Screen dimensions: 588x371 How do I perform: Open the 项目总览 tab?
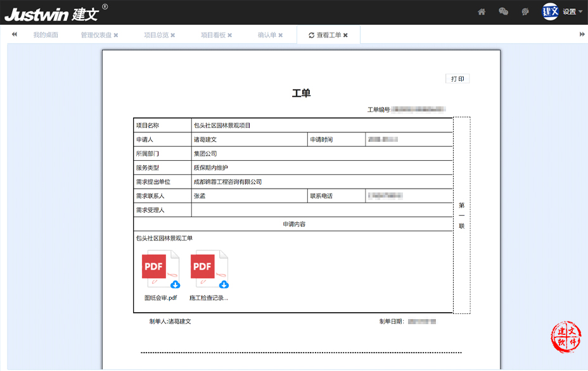click(156, 35)
